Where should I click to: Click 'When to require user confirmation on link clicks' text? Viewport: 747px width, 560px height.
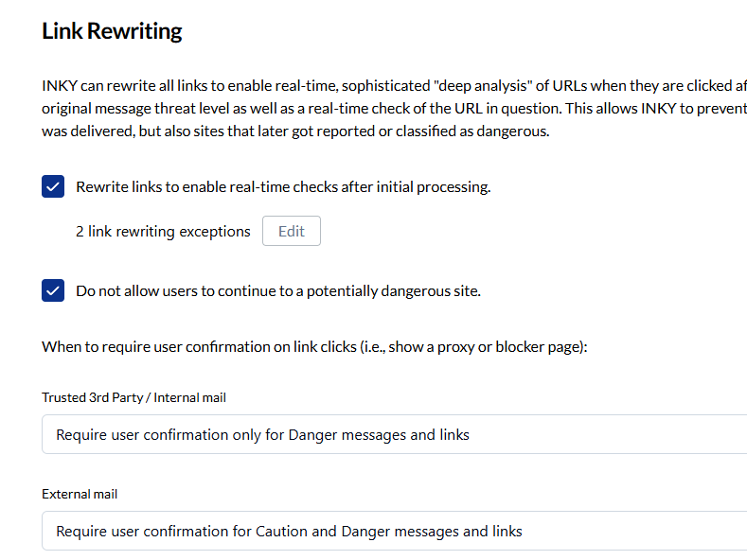[x=208, y=346]
